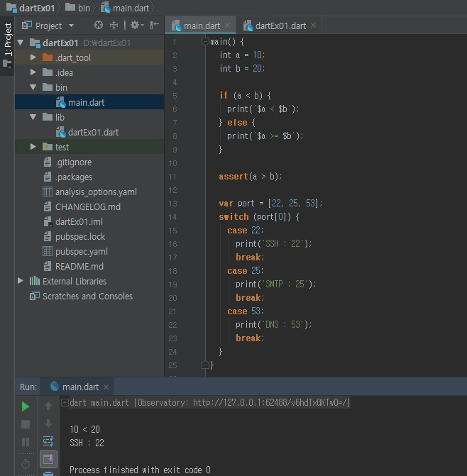Viewport: 467px width, 476px height.
Task: Switch to the dartEx01.dart editor tab
Action: tap(280, 26)
